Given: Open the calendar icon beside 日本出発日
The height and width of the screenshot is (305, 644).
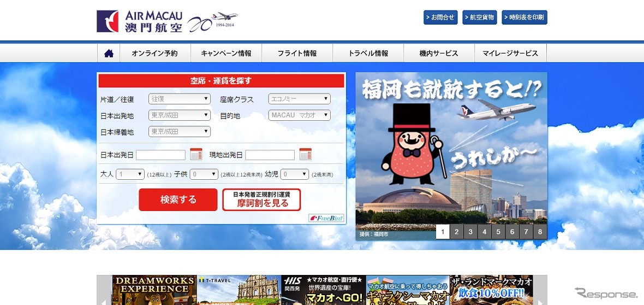Looking at the screenshot, I should click(x=196, y=154).
